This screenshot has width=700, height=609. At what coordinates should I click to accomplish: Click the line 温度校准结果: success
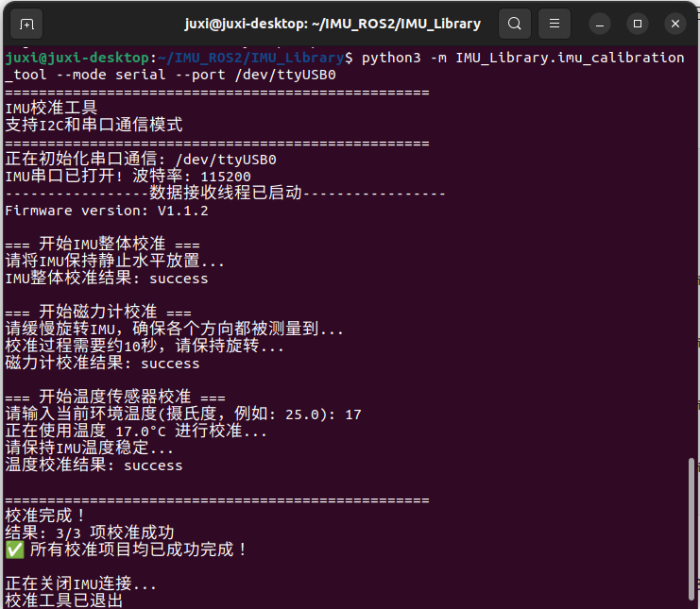coord(94,465)
